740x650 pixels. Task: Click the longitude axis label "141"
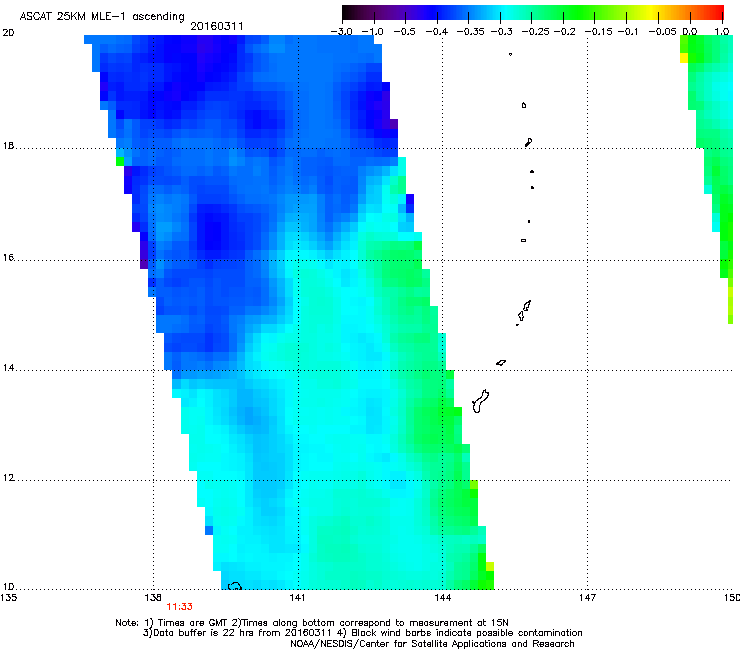(x=297, y=598)
